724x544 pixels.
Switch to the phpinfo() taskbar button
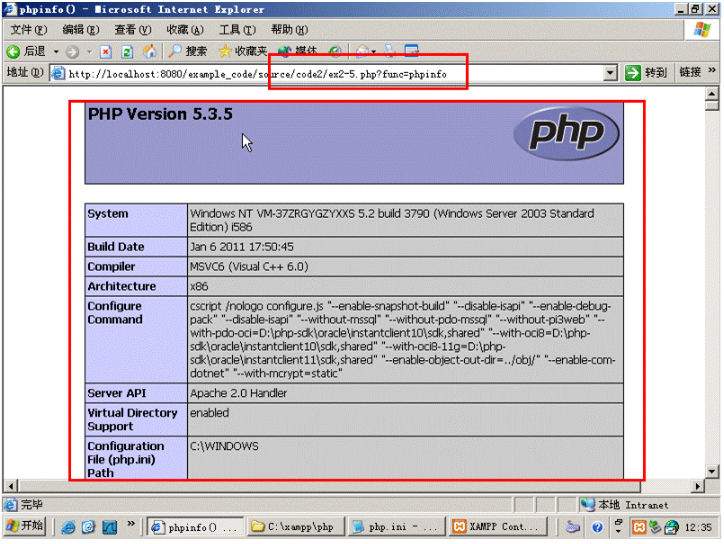(x=196, y=526)
